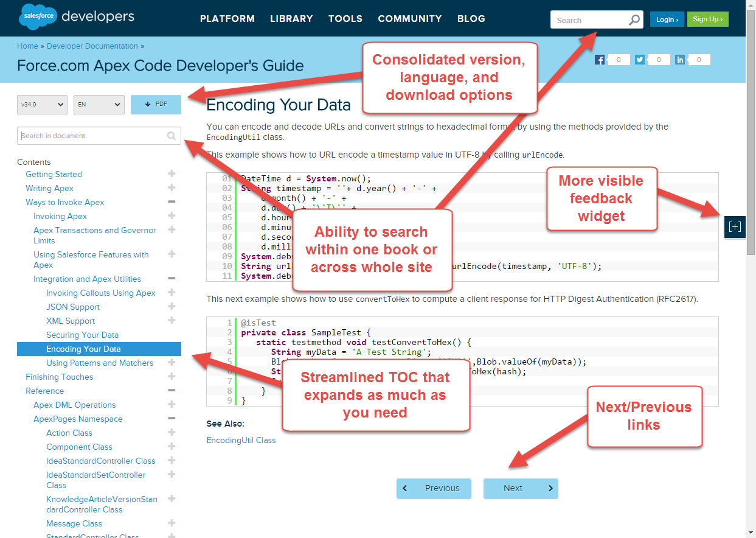Click the 'Encoding Your Data' page heading
Image resolution: width=756 pixels, height=538 pixels.
[279, 105]
